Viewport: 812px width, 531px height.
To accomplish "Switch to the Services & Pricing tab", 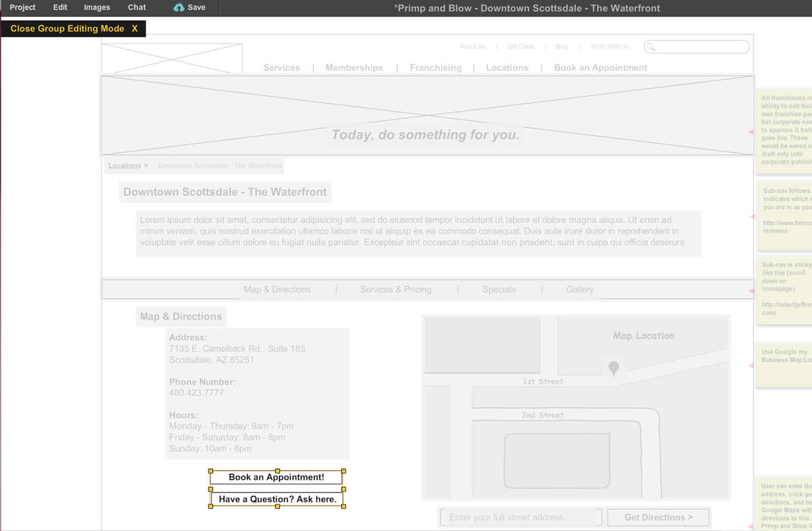I will pos(396,289).
